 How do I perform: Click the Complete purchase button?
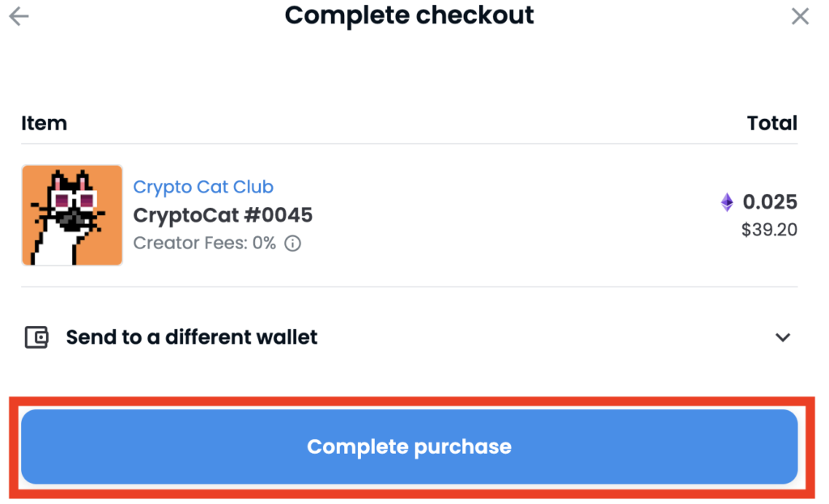click(x=409, y=447)
